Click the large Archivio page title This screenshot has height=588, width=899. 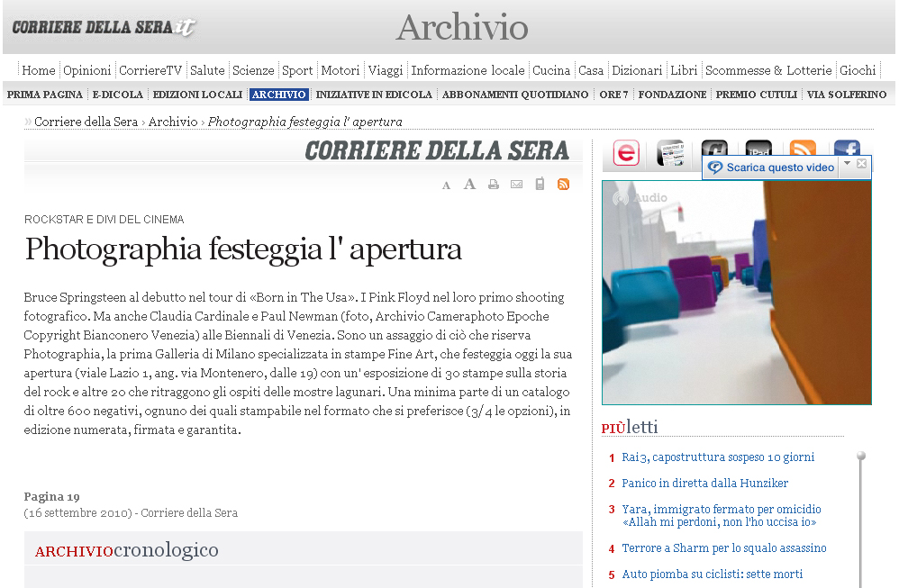click(x=461, y=28)
